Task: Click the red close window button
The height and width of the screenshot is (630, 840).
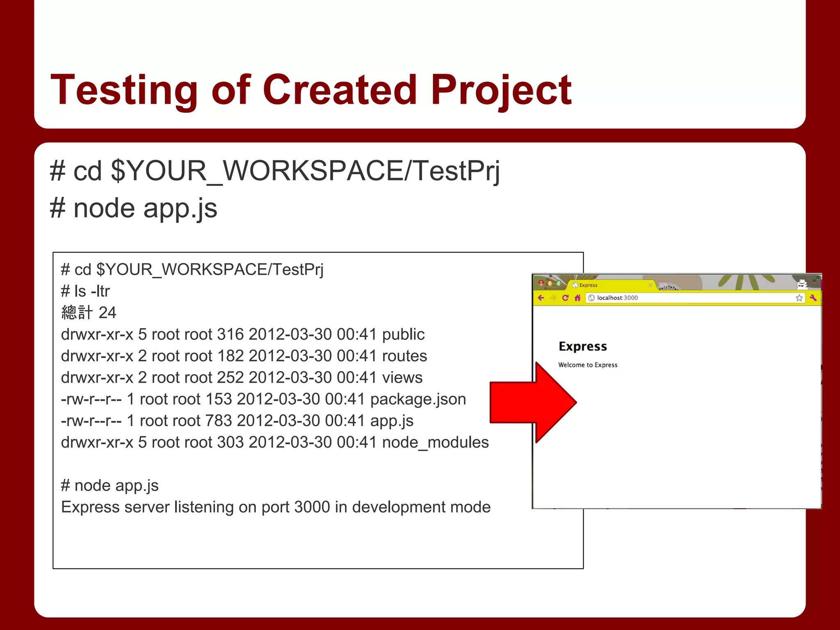Action: 541,283
